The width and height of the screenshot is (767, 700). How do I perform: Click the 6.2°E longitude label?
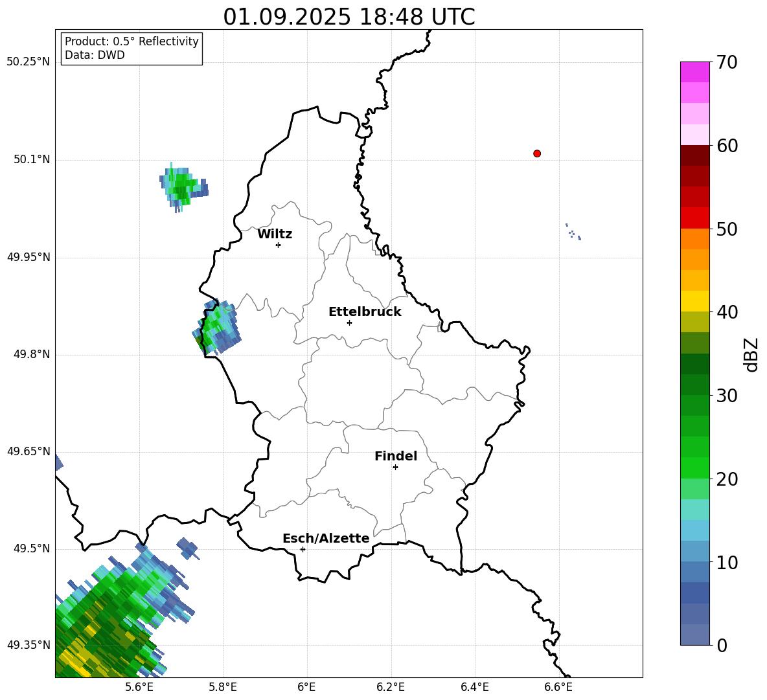[391, 687]
